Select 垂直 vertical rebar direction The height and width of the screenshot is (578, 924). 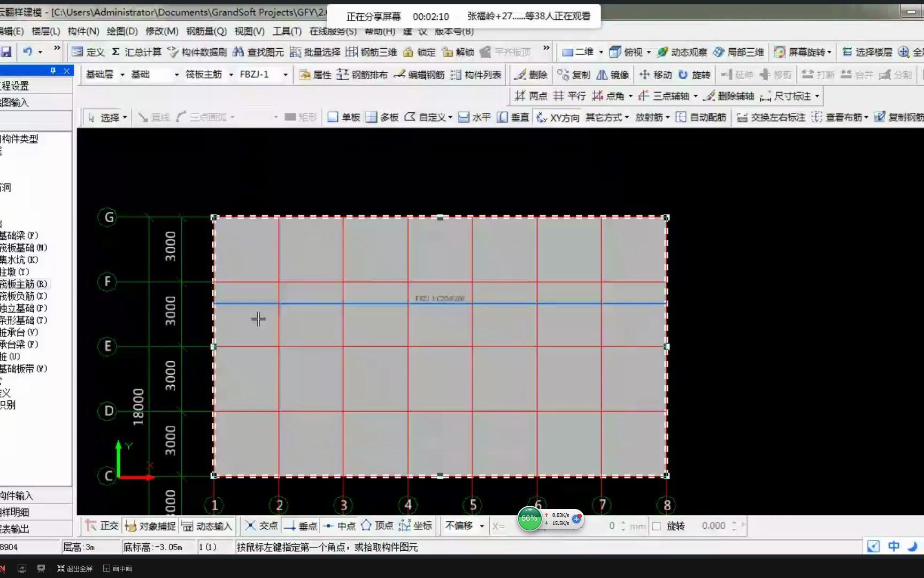(x=513, y=117)
